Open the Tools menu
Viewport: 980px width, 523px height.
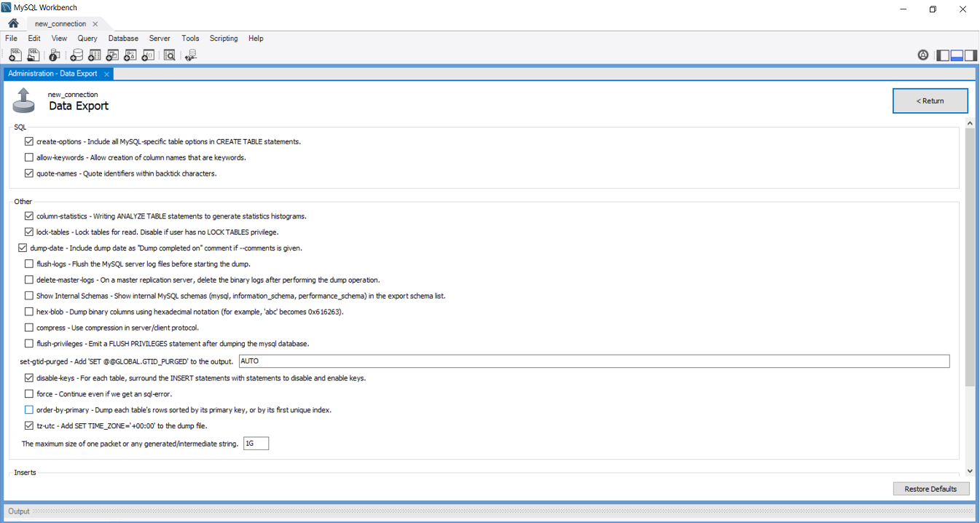[190, 39]
